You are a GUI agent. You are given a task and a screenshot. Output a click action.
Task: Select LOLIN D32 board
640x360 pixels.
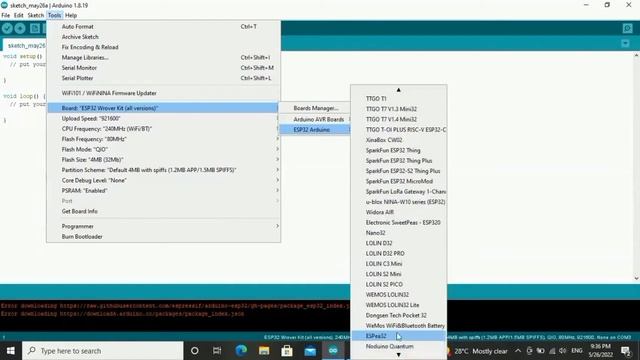tap(398, 243)
